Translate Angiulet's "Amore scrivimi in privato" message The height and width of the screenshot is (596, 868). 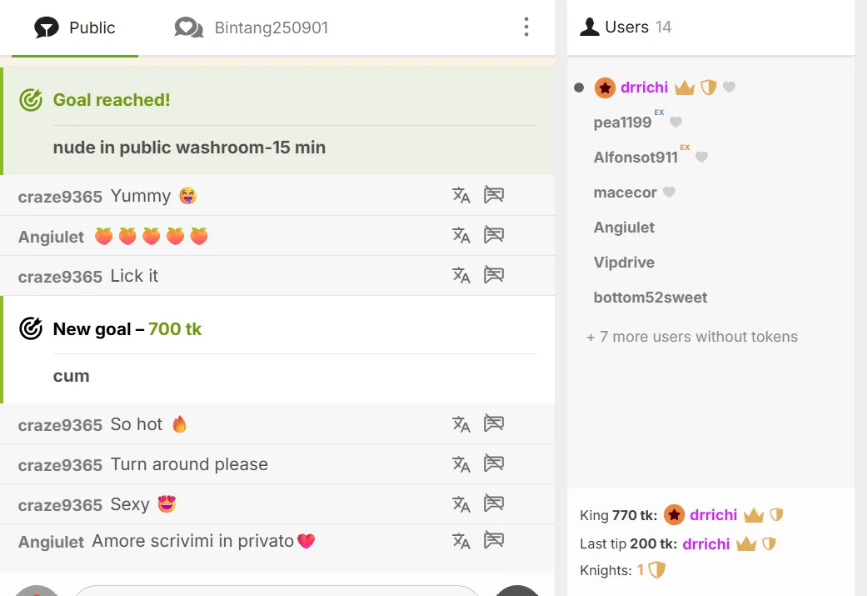(461, 541)
